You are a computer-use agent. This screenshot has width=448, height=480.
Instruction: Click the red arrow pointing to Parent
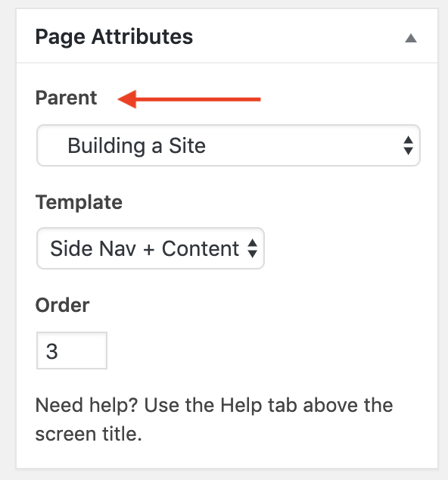point(189,99)
